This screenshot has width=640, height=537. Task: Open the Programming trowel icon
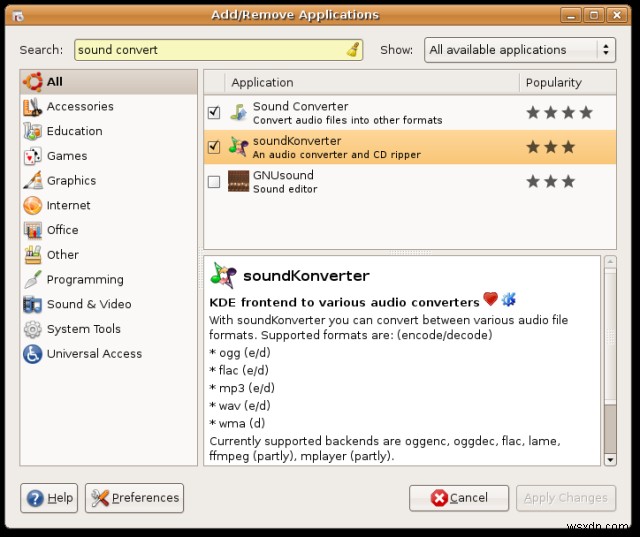coord(33,280)
